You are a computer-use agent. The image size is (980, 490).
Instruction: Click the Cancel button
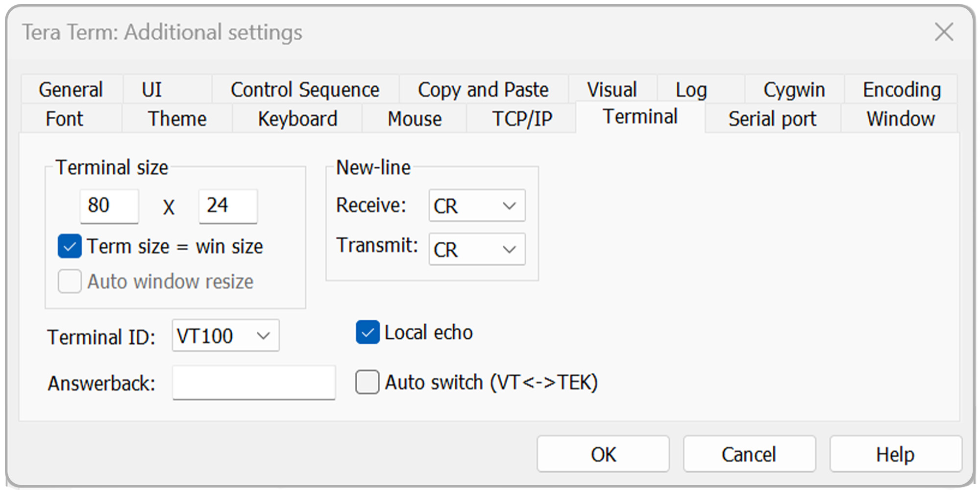pyautogui.click(x=749, y=454)
